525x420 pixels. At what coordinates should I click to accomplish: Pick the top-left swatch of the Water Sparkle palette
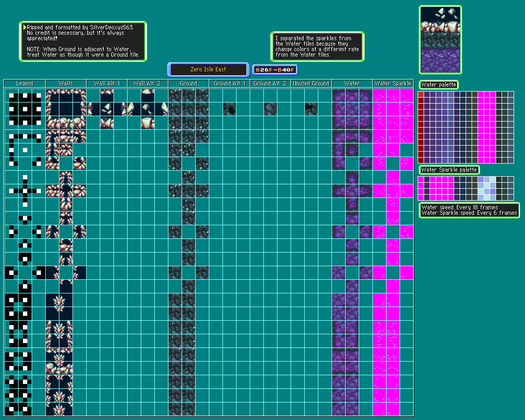(x=421, y=179)
